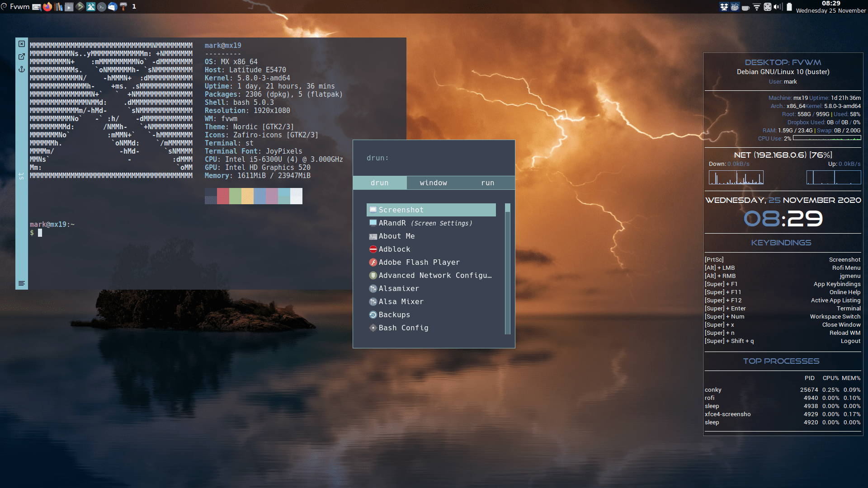Open Thunderbird mail from the panel
Image resolution: width=868 pixels, height=488 pixels.
(113, 7)
